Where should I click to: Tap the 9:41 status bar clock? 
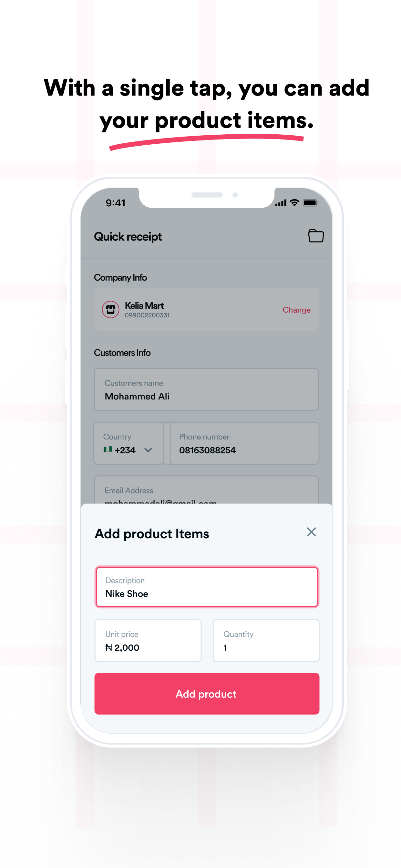pos(116,203)
